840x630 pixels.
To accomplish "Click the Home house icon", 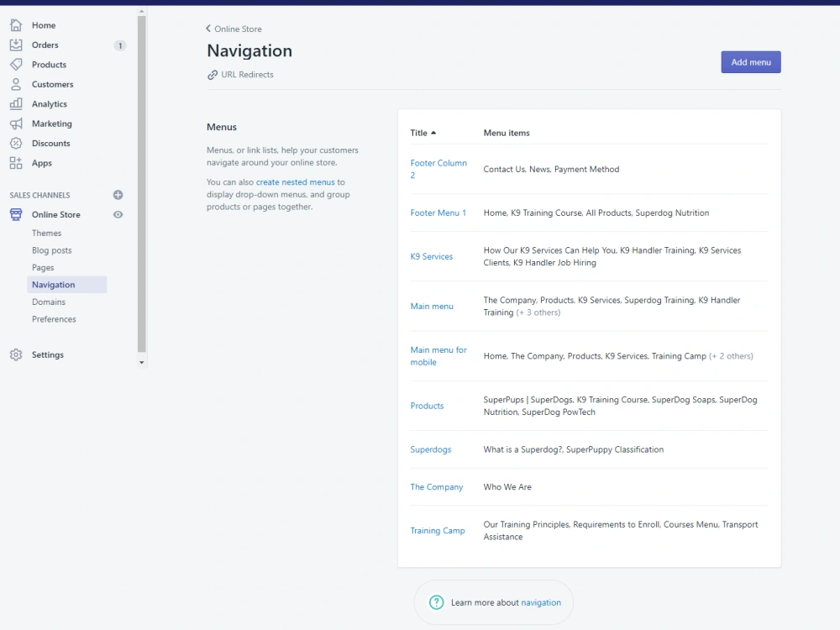I will pos(16,25).
